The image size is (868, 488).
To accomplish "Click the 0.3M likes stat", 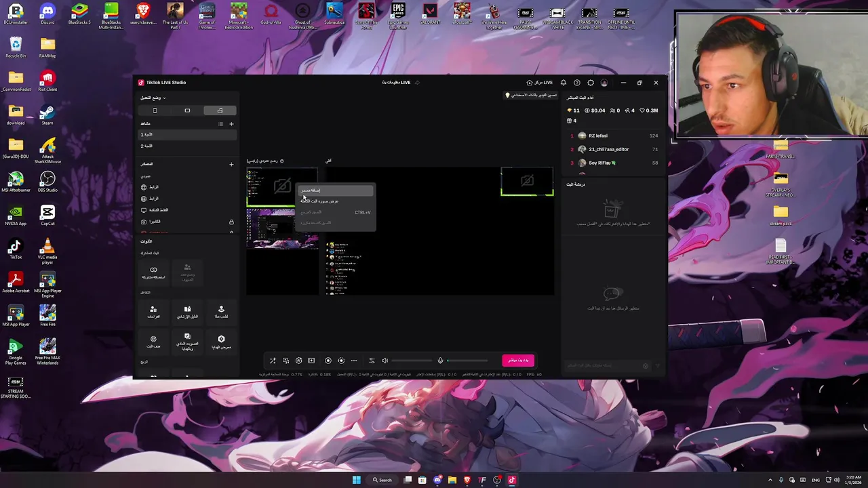I will [649, 110].
